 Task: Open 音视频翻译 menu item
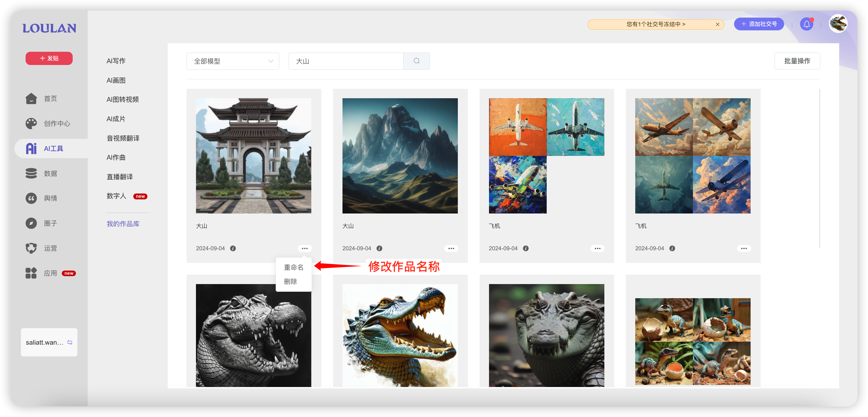click(x=123, y=139)
